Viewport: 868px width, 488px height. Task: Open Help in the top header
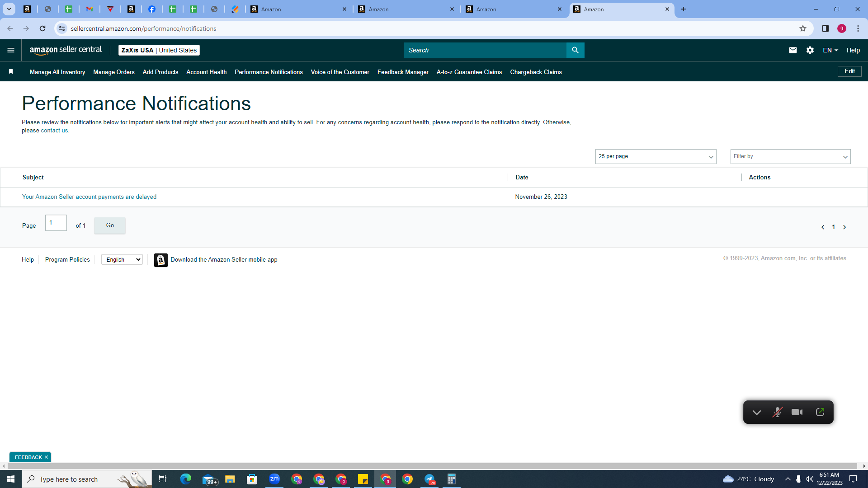(853, 50)
